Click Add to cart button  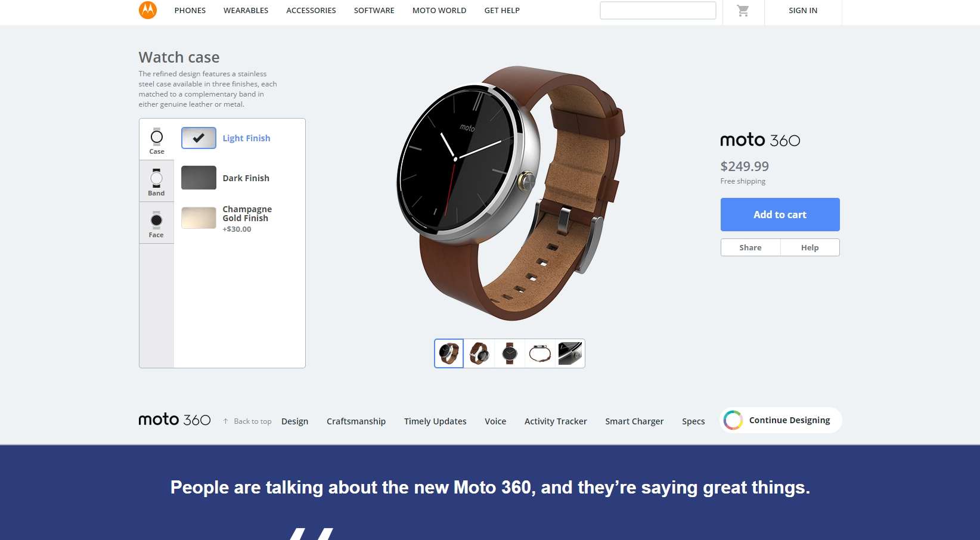tap(780, 215)
